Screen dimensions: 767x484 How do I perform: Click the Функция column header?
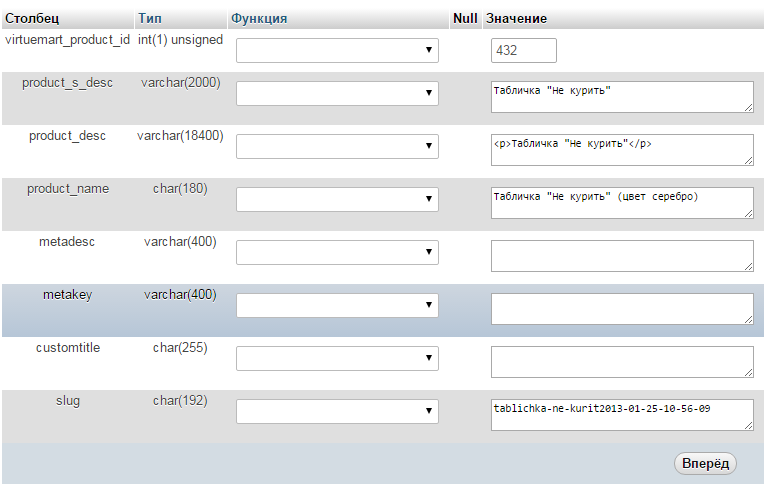point(259,18)
